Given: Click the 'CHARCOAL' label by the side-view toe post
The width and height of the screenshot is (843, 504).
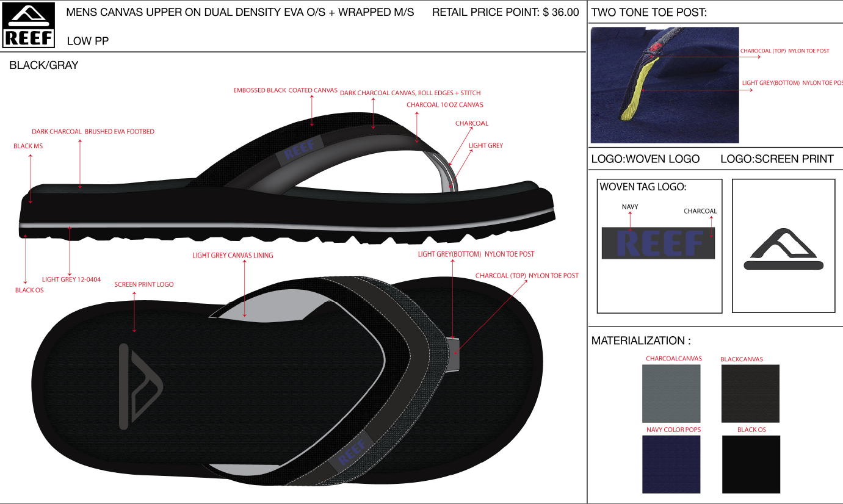Looking at the screenshot, I should 472,124.
